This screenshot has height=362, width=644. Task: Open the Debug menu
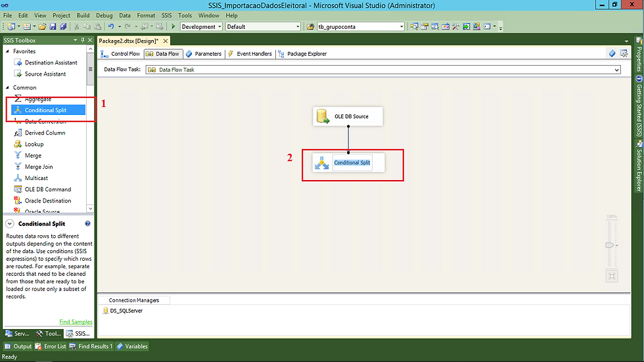pos(104,16)
